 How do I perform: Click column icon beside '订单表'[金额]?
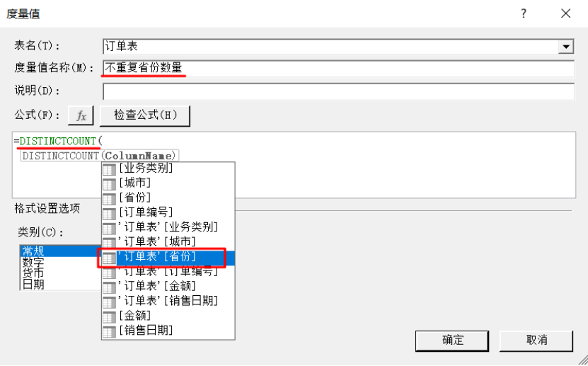109,287
